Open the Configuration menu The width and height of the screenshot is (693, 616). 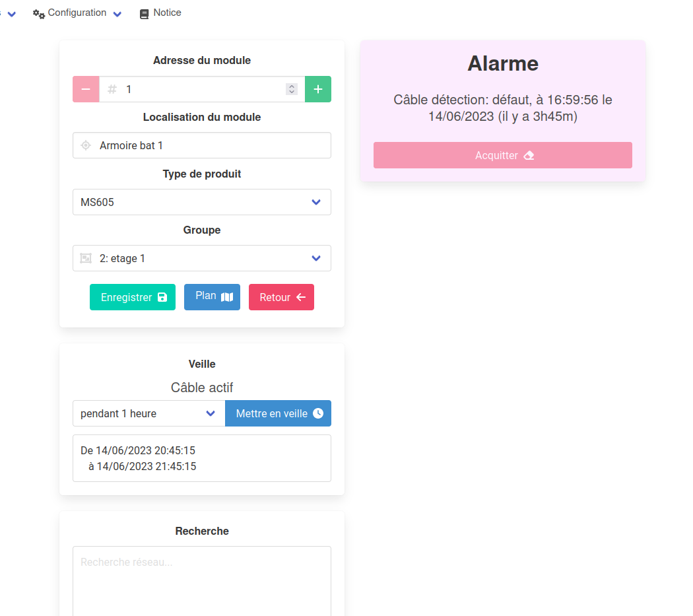coord(77,13)
